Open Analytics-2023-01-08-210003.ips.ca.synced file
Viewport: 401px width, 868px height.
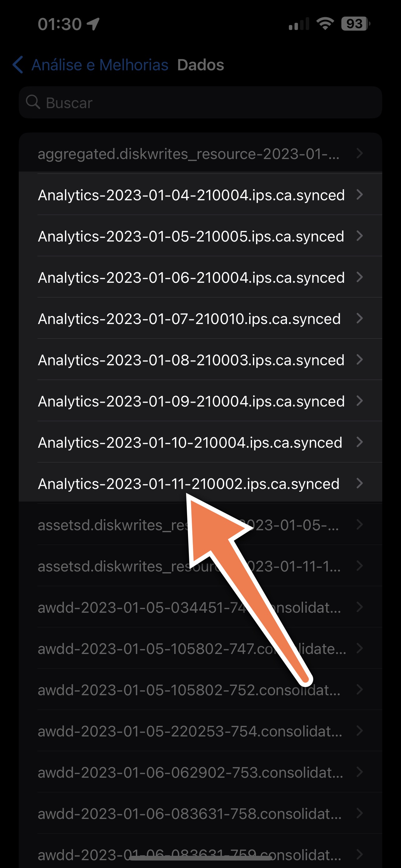pos(191,360)
